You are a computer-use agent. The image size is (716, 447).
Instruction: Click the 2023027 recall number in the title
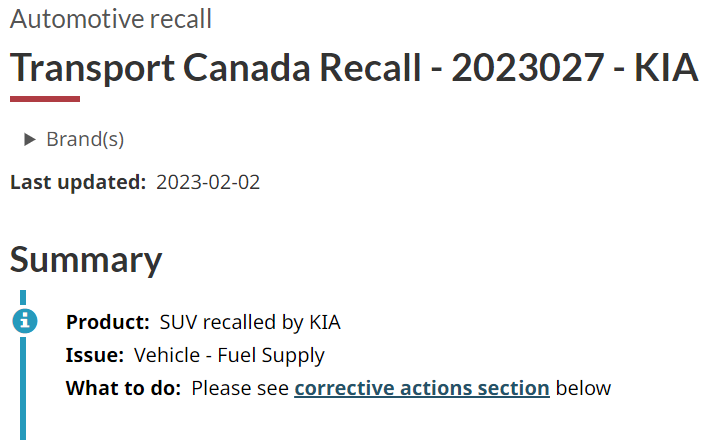point(528,68)
